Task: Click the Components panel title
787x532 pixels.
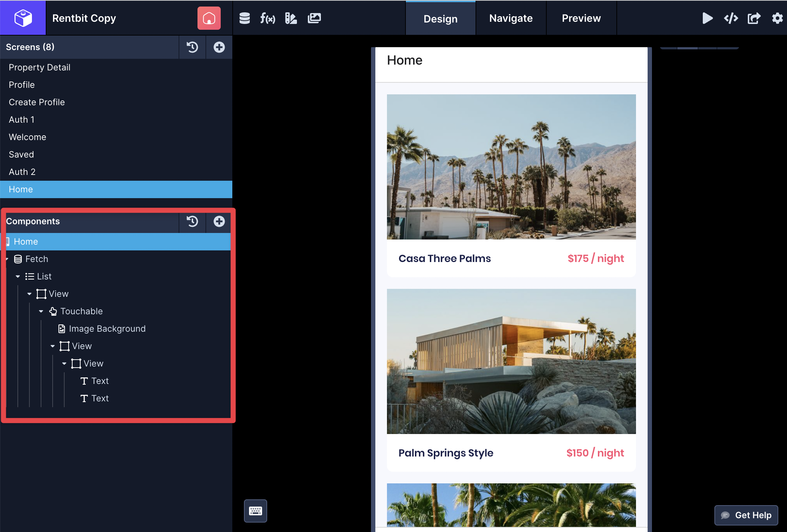Action: [33, 221]
